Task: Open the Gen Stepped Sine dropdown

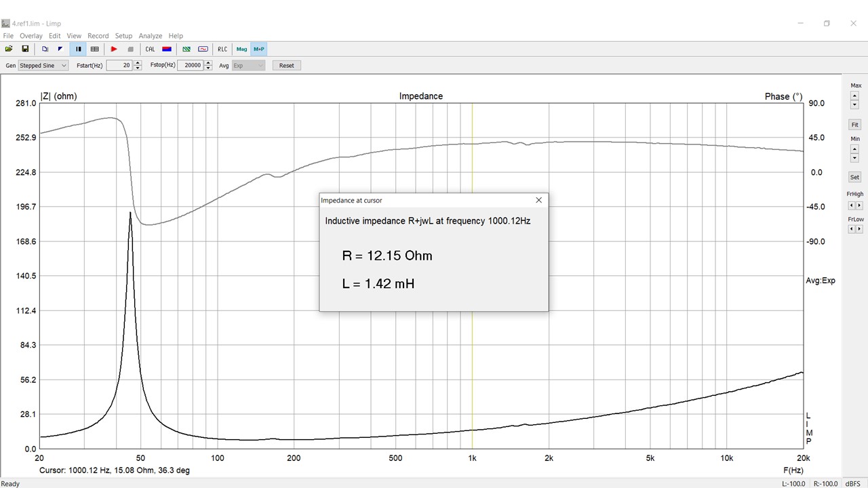Action: tap(43, 66)
